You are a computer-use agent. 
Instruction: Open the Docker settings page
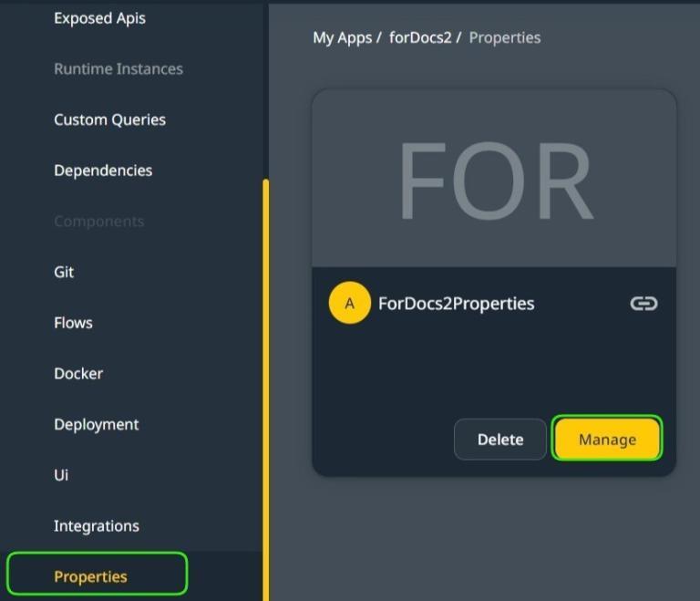click(x=78, y=374)
